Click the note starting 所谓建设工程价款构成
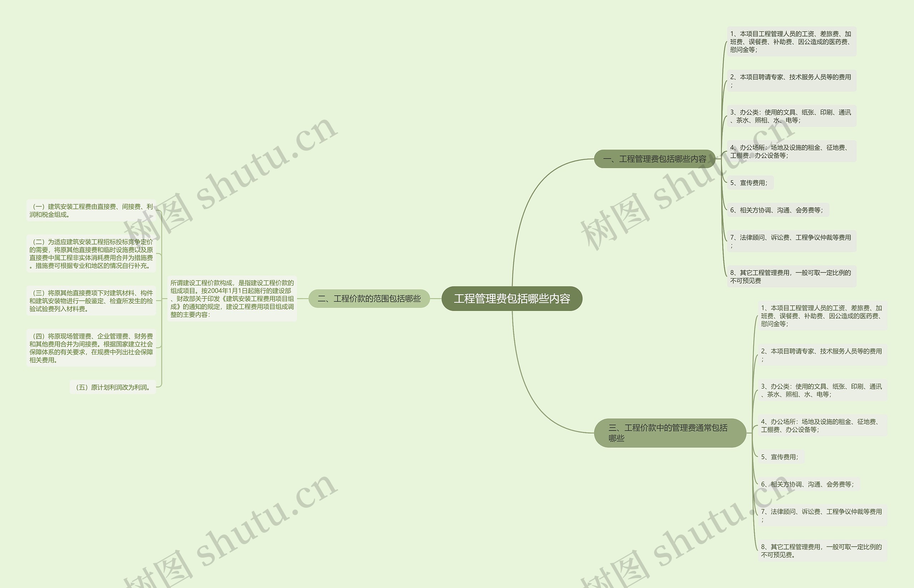914x588 pixels. coord(232,298)
